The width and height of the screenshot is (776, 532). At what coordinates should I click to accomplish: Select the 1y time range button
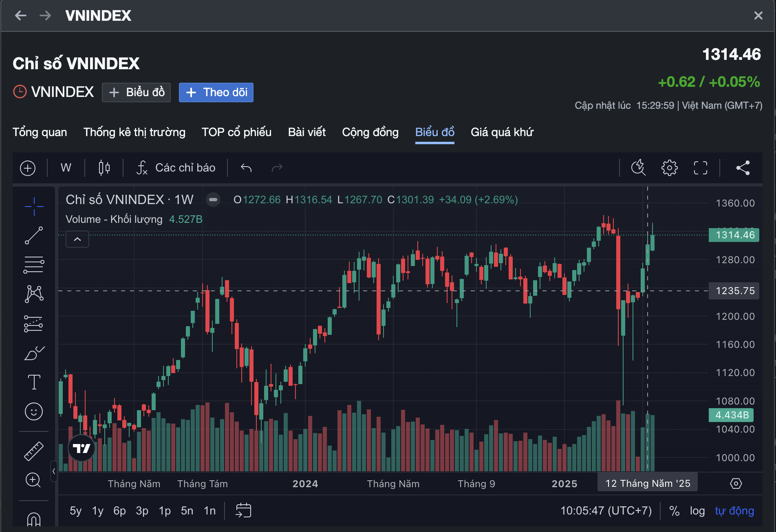pyautogui.click(x=97, y=510)
